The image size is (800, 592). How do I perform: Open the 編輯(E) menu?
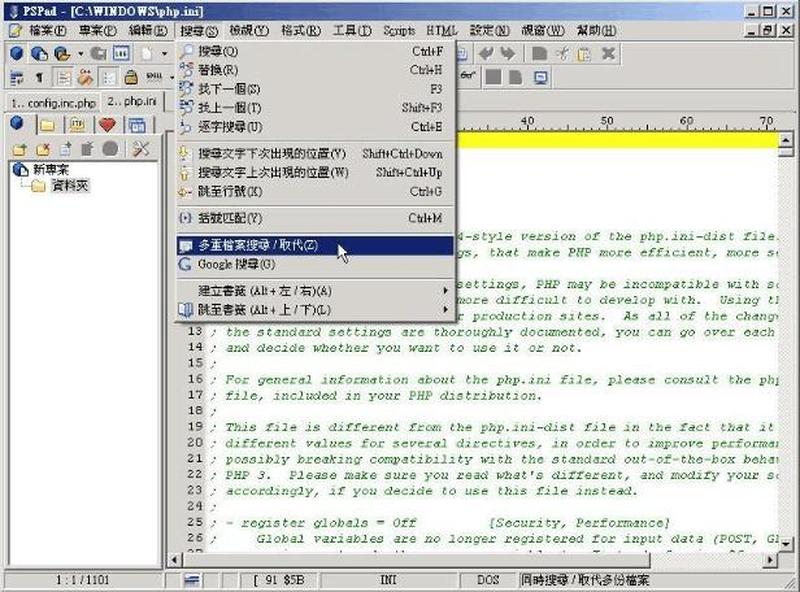click(x=148, y=31)
